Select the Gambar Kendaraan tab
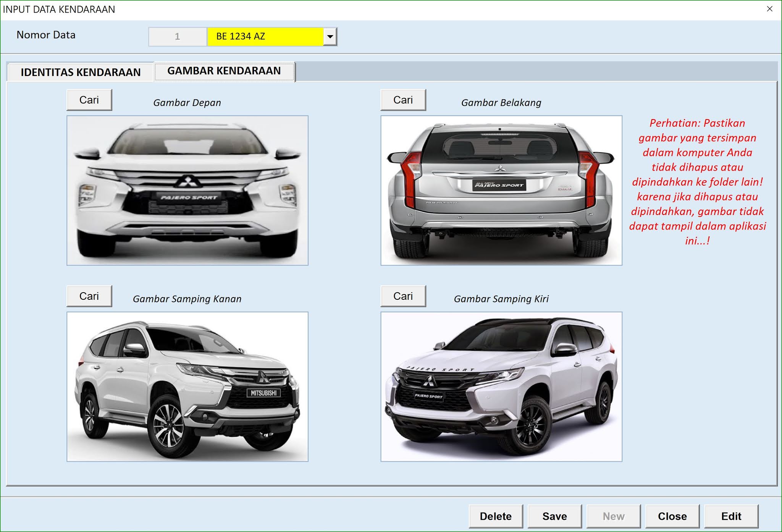The width and height of the screenshot is (782, 532). pyautogui.click(x=224, y=71)
